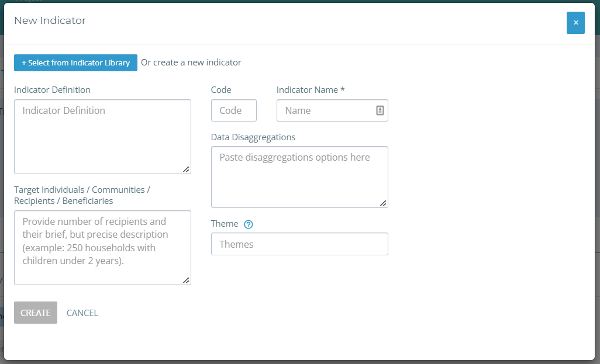Click the resize grip of Data Disaggregations
Image resolution: width=600 pixels, height=364 pixels.
click(x=384, y=203)
